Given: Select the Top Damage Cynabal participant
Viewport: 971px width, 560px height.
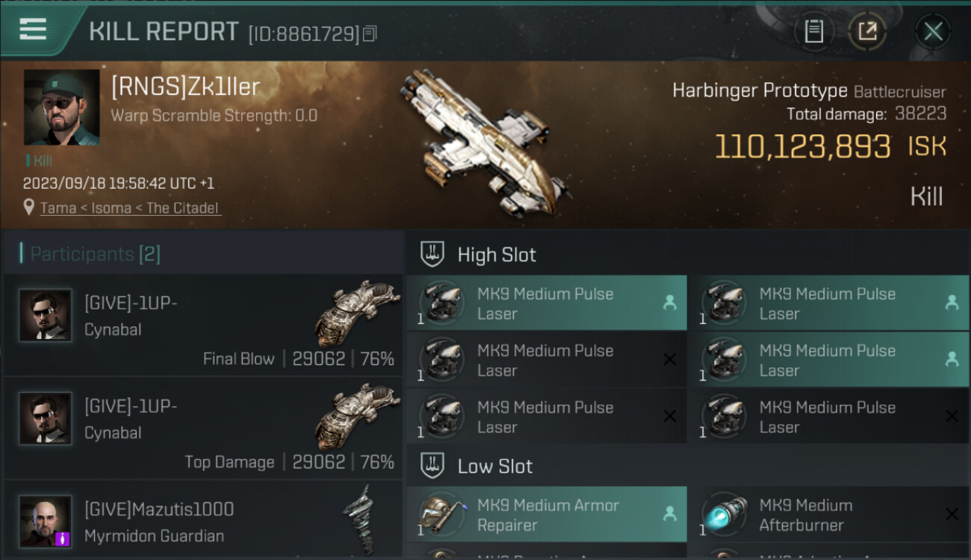Looking at the screenshot, I should [203, 428].
